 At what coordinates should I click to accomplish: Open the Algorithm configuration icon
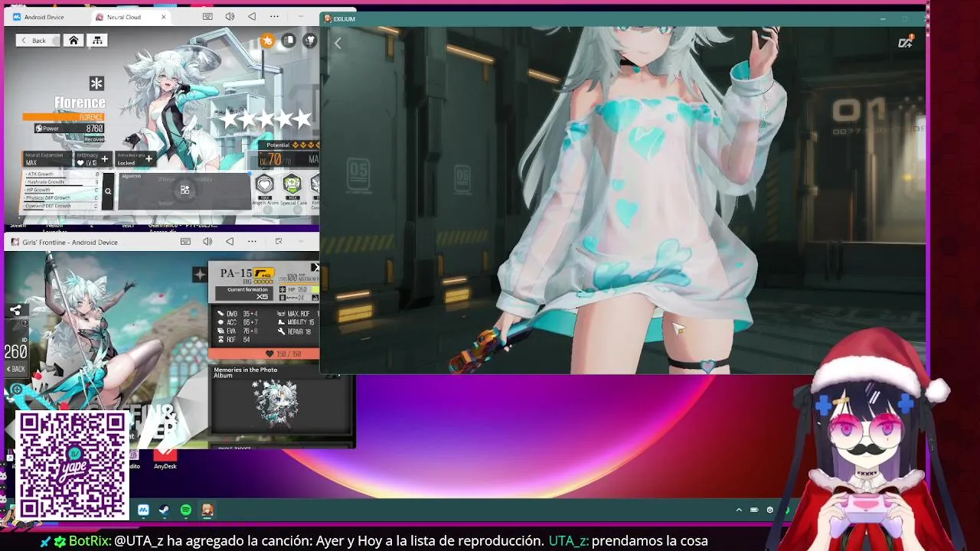[x=185, y=190]
